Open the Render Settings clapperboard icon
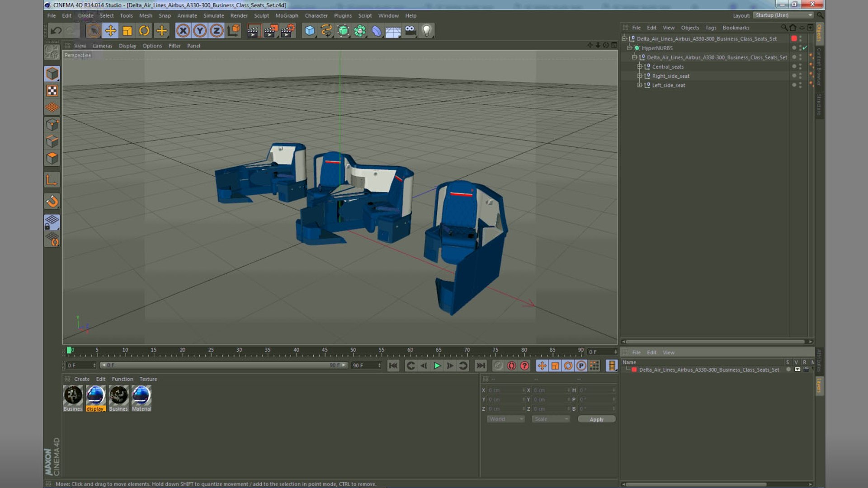The image size is (868, 488). click(288, 31)
